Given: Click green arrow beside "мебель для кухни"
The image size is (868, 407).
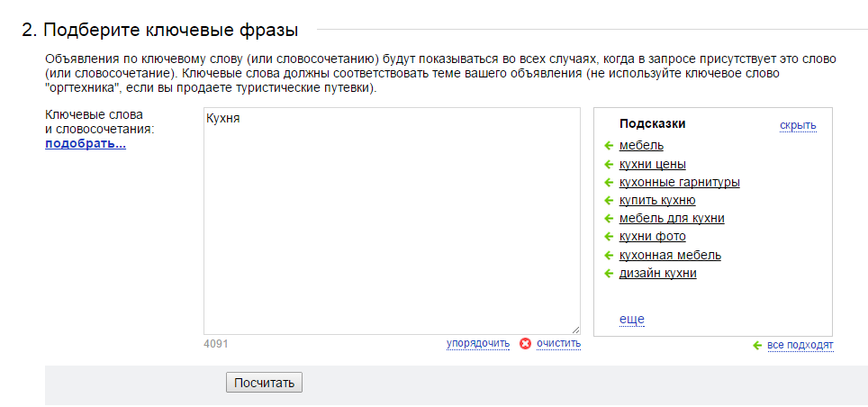Looking at the screenshot, I should (609, 219).
